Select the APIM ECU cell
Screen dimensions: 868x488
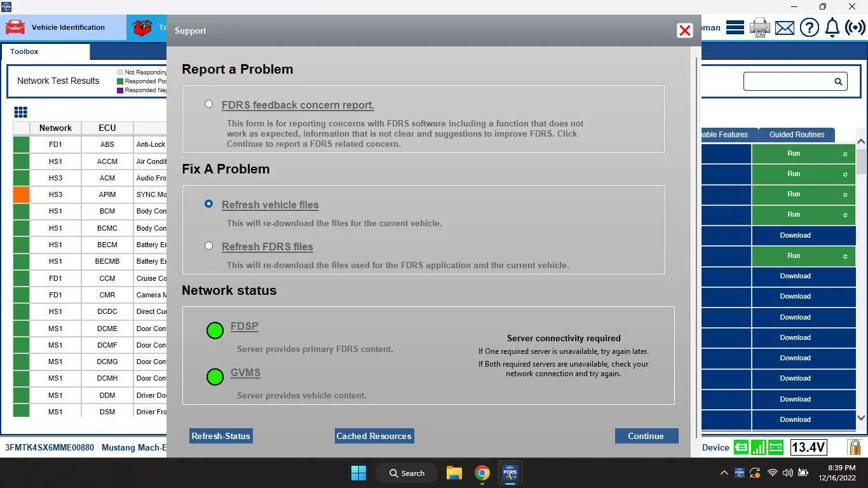click(107, 194)
